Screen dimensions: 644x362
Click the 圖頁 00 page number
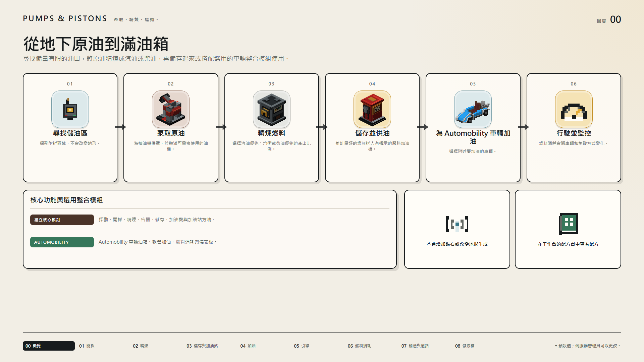coord(609,19)
